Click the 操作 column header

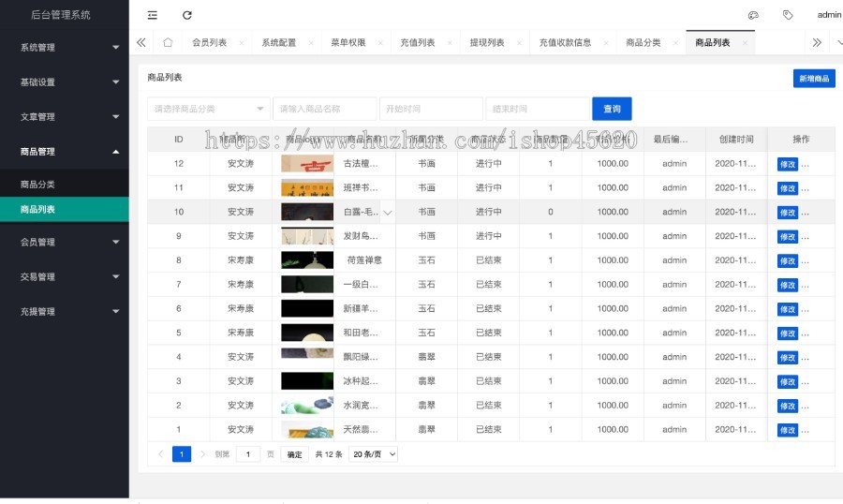click(801, 140)
